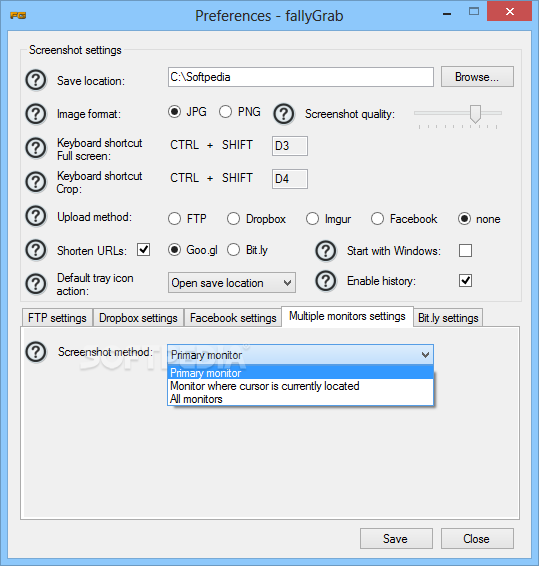Click the Full screen shortcut key field D3
Image resolution: width=539 pixels, height=566 pixels.
pos(290,146)
